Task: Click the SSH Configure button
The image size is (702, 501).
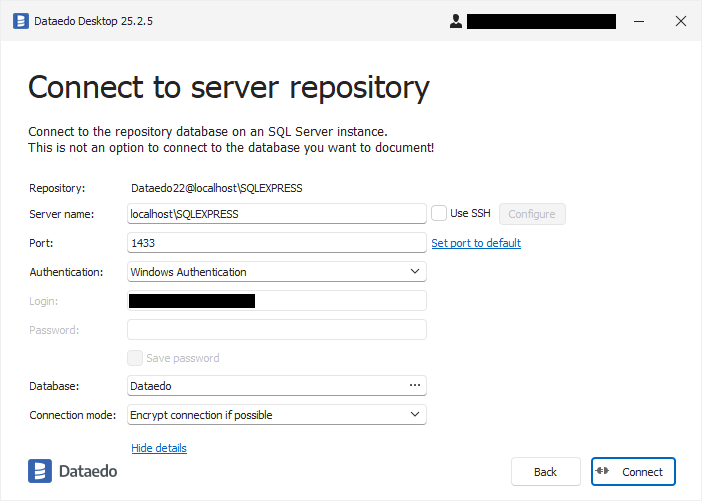Action: 532,214
